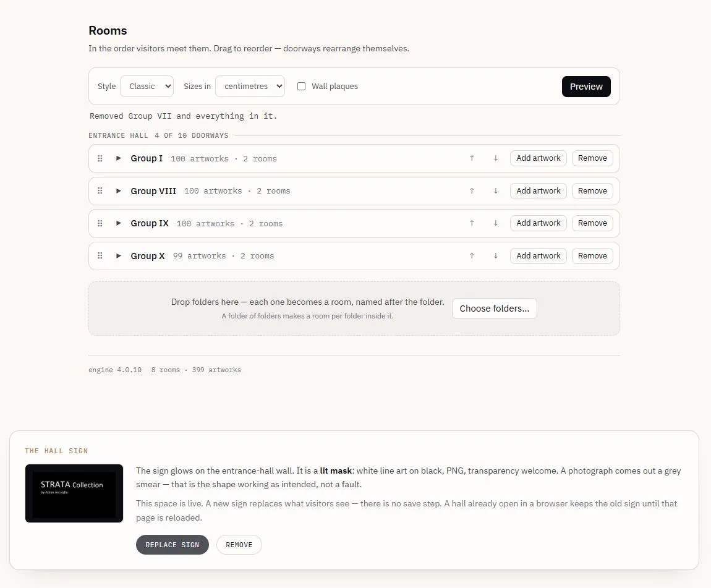Image resolution: width=711 pixels, height=588 pixels.
Task: Move Group IX down with the arrow
Action: 496,223
